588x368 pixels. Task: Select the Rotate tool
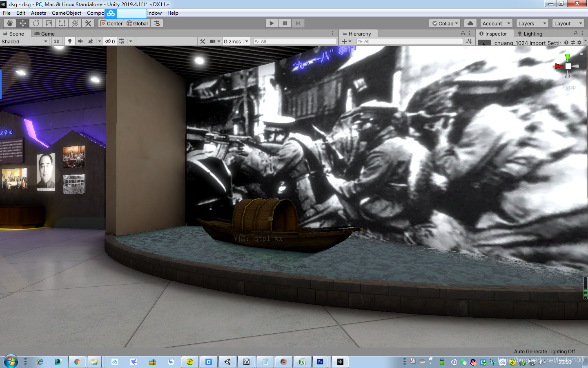36,23
